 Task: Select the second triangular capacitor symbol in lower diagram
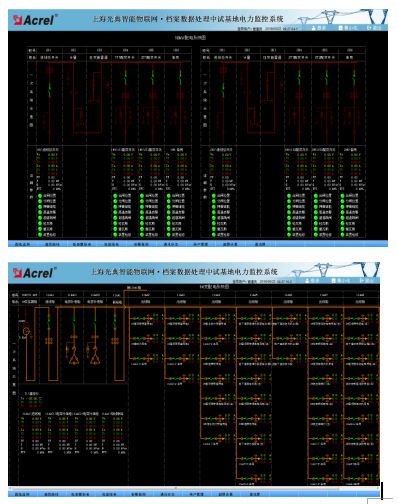(95, 359)
